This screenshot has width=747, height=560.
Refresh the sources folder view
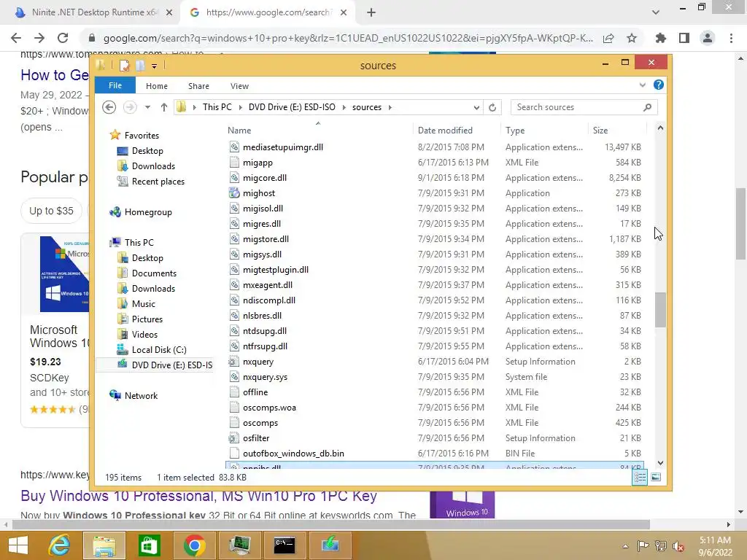tap(492, 107)
